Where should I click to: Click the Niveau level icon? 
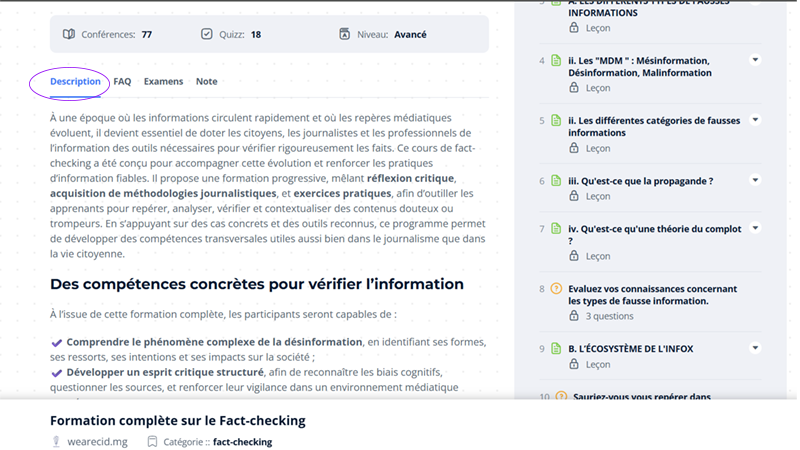click(345, 34)
